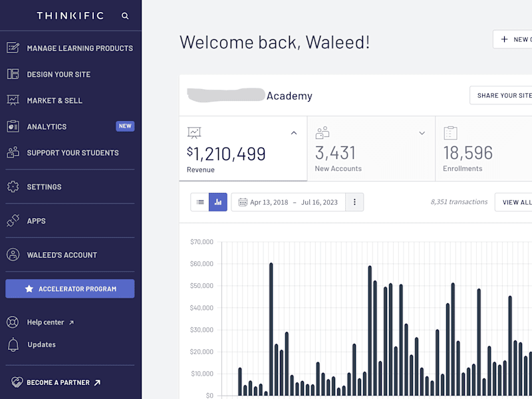Collapse the Revenue card chevron
The image size is (532, 399).
pos(294,133)
